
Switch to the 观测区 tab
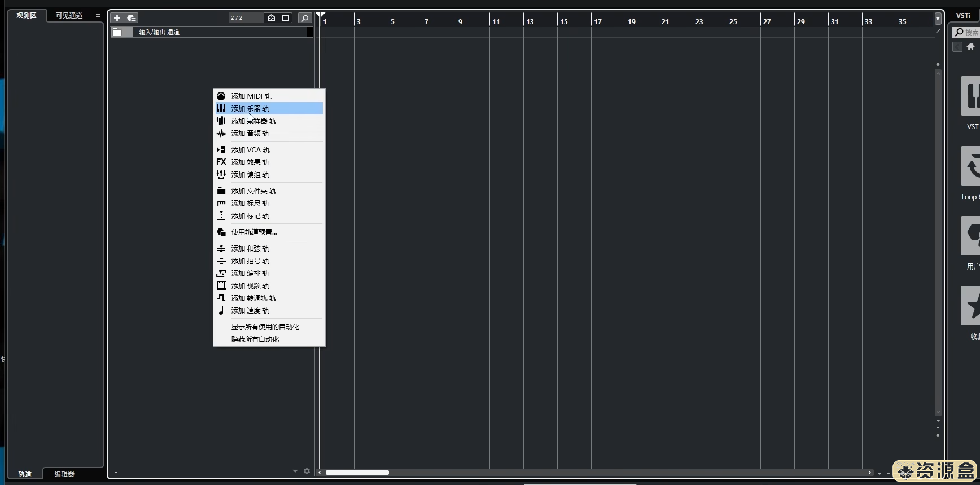point(26,16)
